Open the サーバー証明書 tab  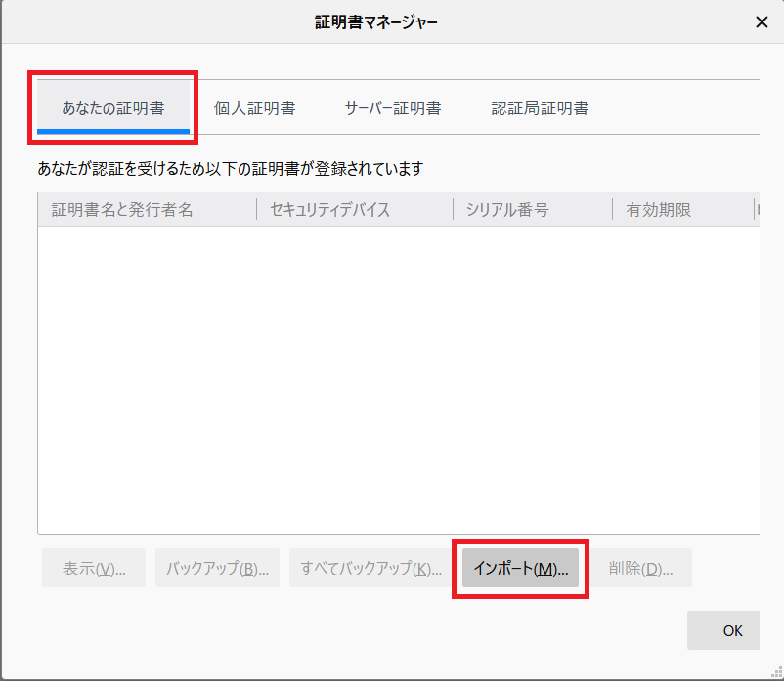point(392,108)
